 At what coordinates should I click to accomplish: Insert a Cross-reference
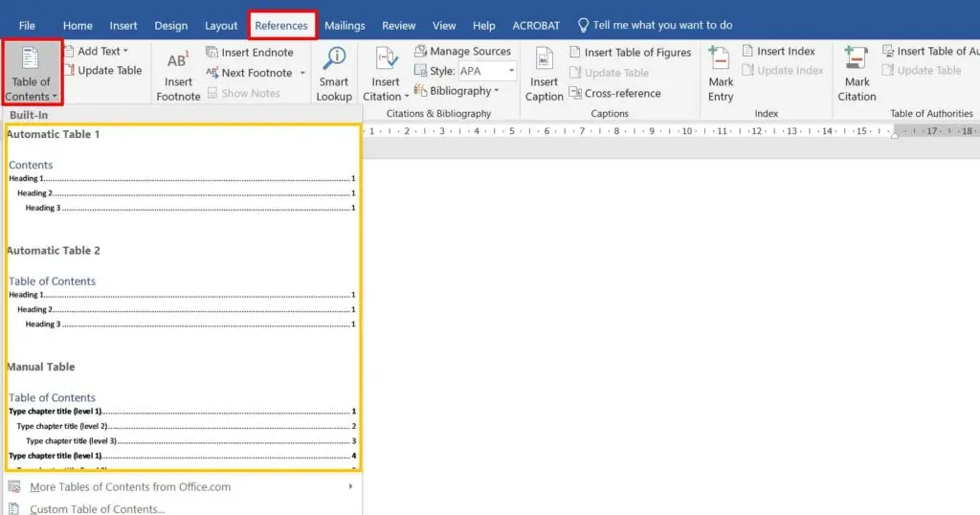pyautogui.click(x=615, y=93)
